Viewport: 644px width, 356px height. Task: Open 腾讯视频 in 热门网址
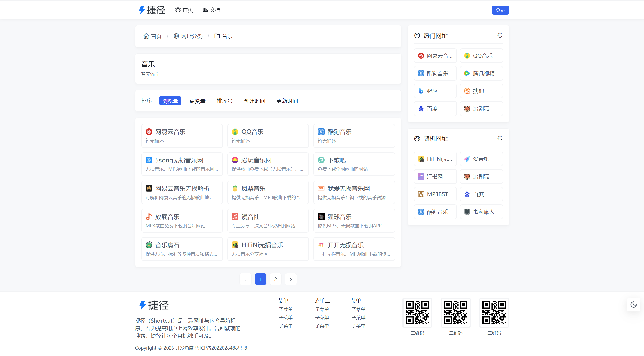481,73
